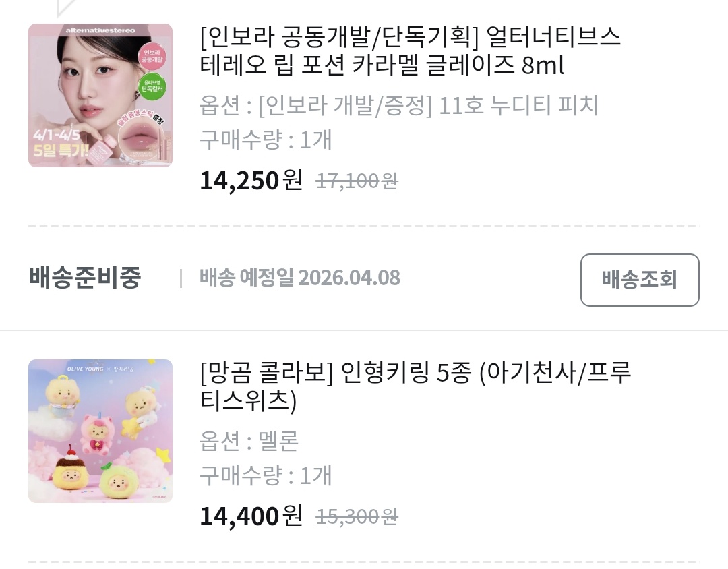
Task: Open the 망곰 콜라보 인형키링 product title
Action: [415, 386]
